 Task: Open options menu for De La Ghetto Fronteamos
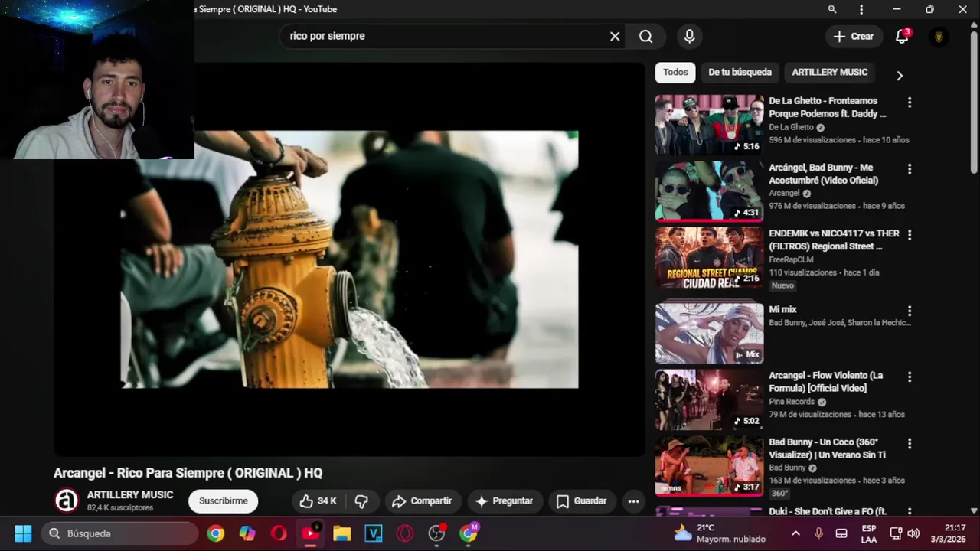(x=910, y=102)
